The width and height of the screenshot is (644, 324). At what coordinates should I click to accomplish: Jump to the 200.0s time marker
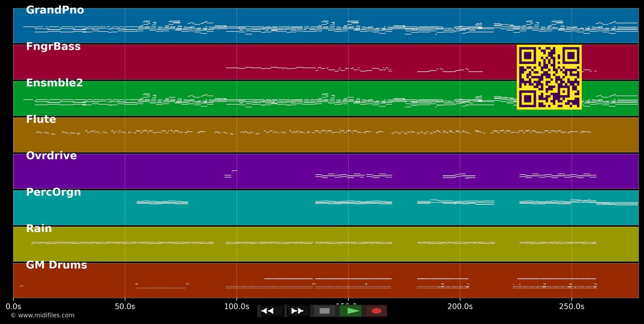click(x=460, y=306)
